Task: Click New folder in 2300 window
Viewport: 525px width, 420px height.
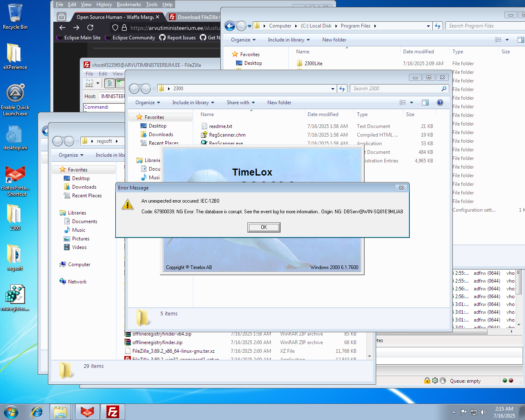Action: (x=279, y=103)
